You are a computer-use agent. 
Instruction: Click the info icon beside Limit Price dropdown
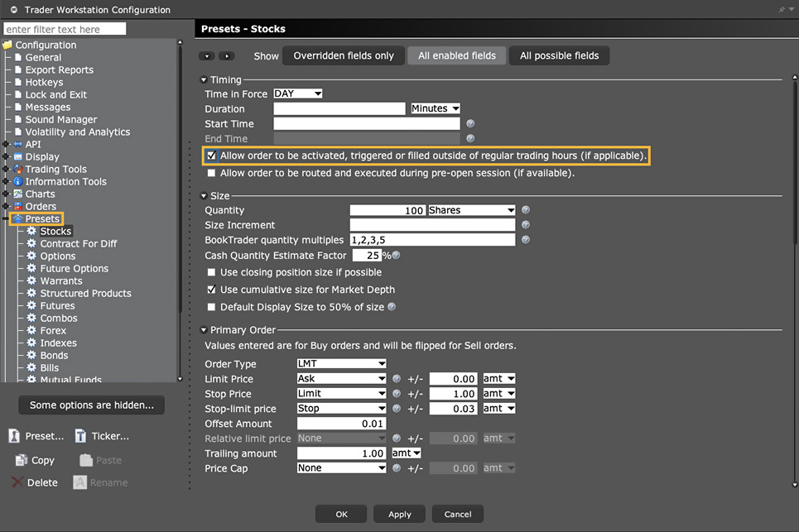(x=397, y=379)
